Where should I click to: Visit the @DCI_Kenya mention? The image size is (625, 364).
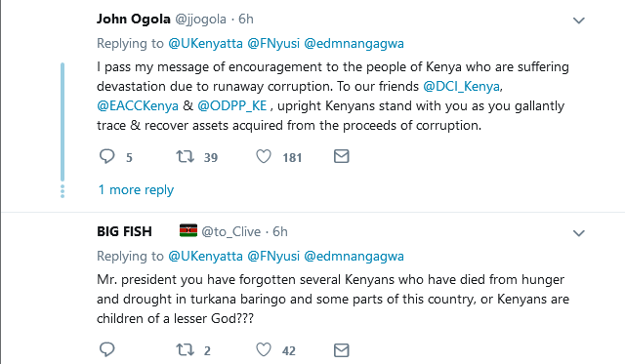461,87
